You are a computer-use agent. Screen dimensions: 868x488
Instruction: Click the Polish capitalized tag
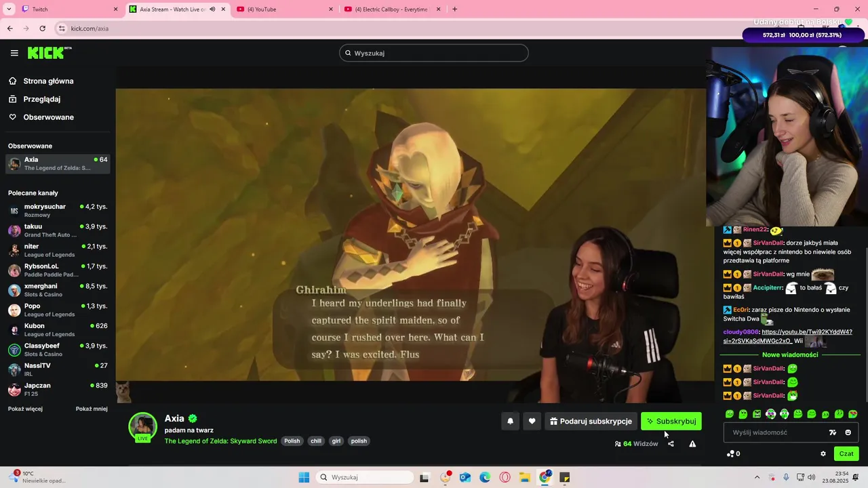pyautogui.click(x=292, y=441)
